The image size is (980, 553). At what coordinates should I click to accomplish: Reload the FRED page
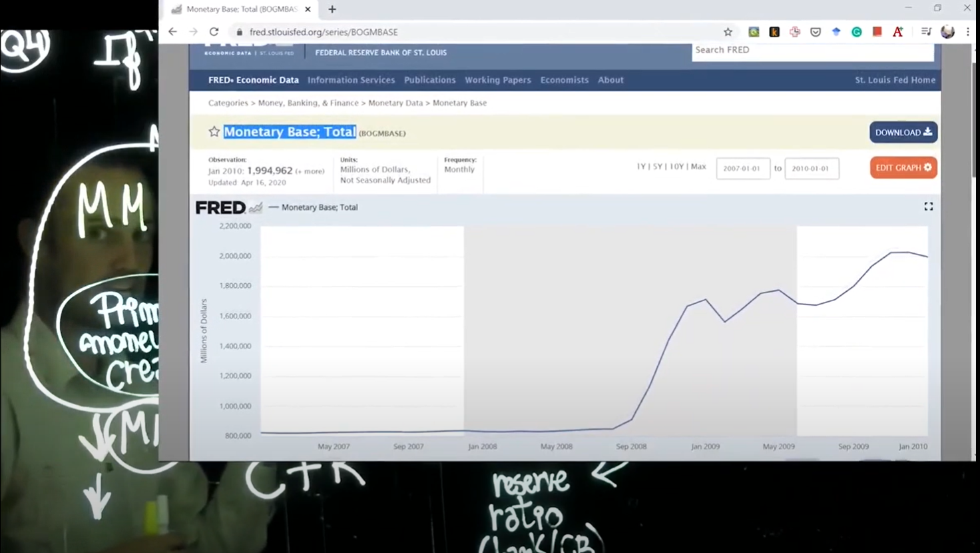[214, 32]
